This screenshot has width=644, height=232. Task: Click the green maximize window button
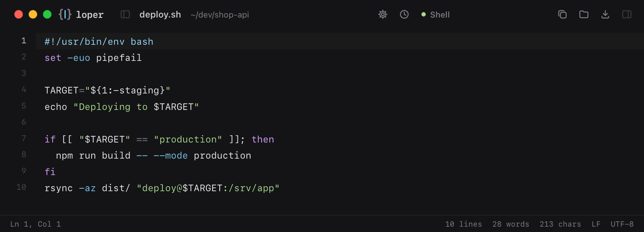47,14
